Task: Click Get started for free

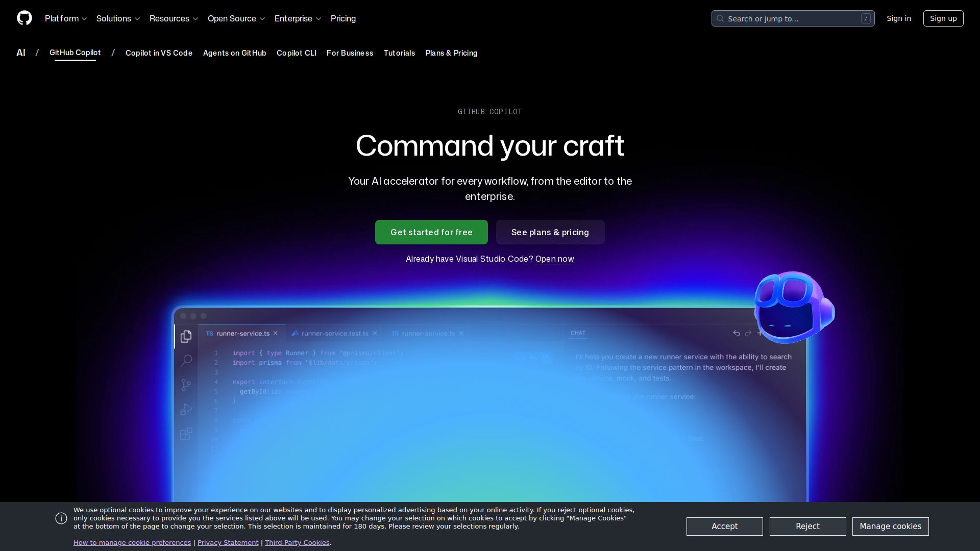Action: click(x=431, y=232)
